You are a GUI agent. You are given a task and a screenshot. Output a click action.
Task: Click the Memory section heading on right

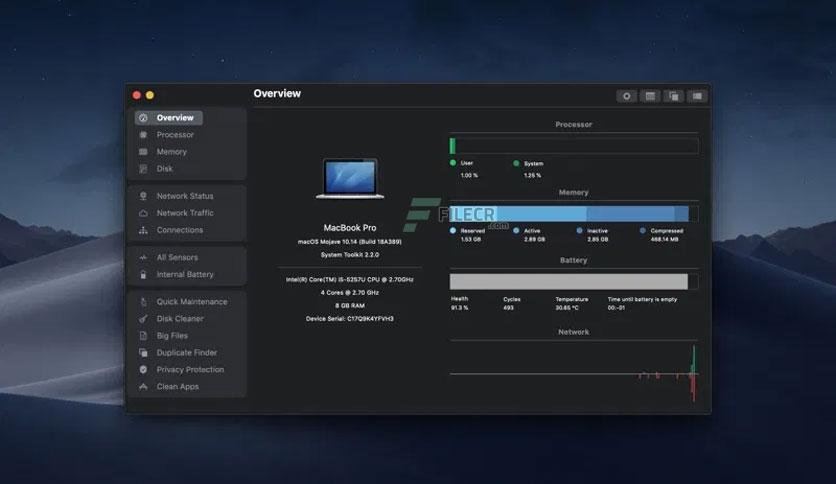[x=574, y=192]
